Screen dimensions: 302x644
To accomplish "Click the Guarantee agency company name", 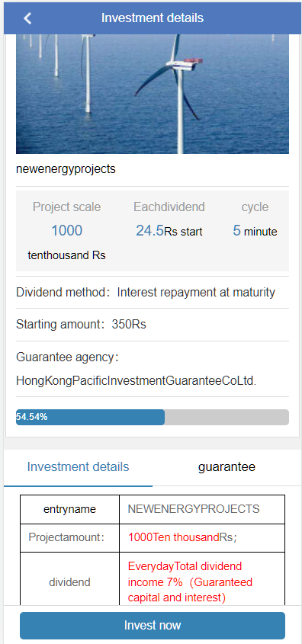I will tap(136, 381).
